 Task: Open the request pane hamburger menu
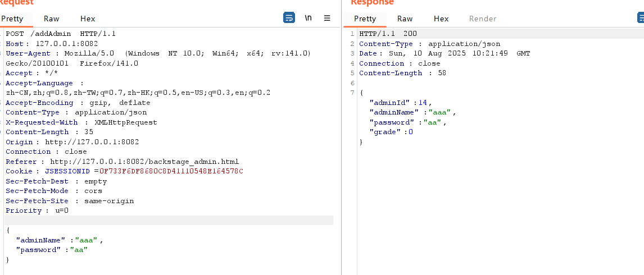pos(327,18)
